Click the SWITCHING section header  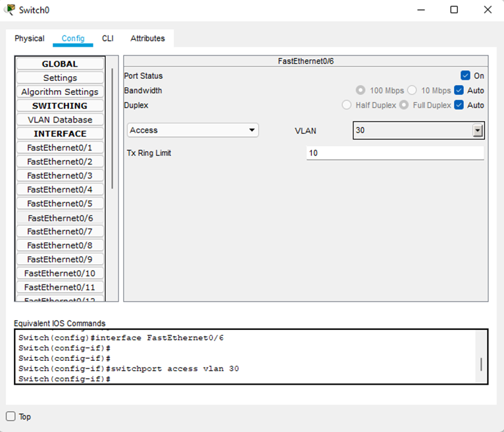coord(60,105)
